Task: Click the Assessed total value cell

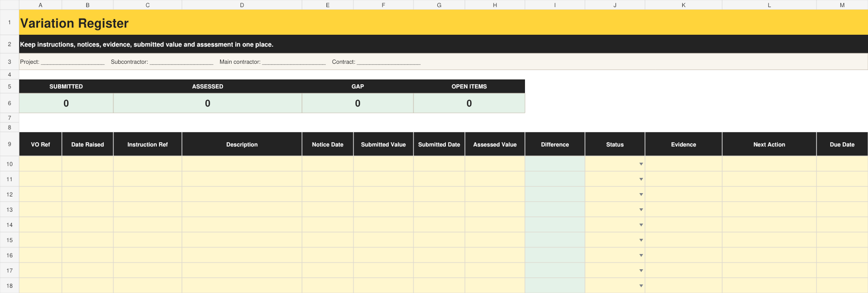Action: pyautogui.click(x=208, y=103)
